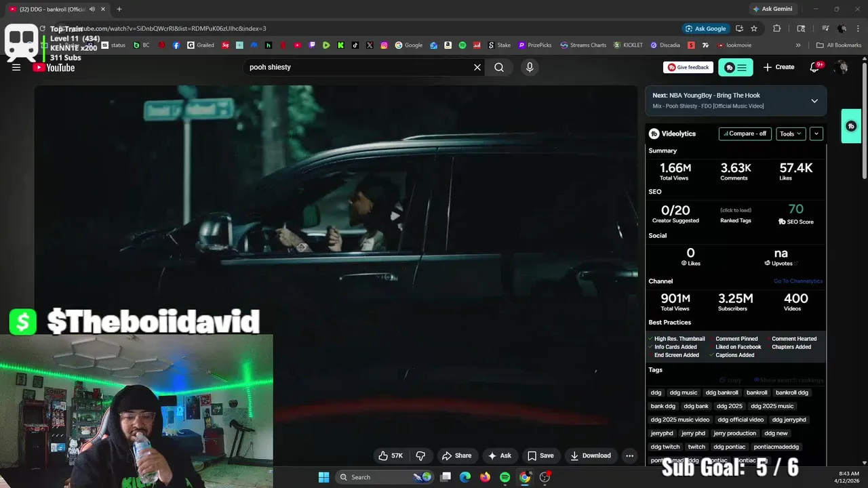Click the Windows taskbar Search box
The width and height of the screenshot is (868, 488).
pos(384,477)
